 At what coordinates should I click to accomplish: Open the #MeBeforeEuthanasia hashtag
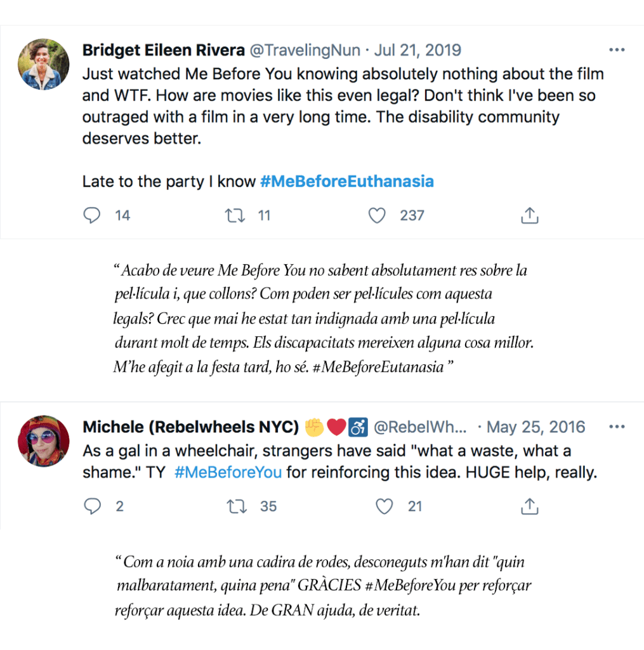(347, 182)
